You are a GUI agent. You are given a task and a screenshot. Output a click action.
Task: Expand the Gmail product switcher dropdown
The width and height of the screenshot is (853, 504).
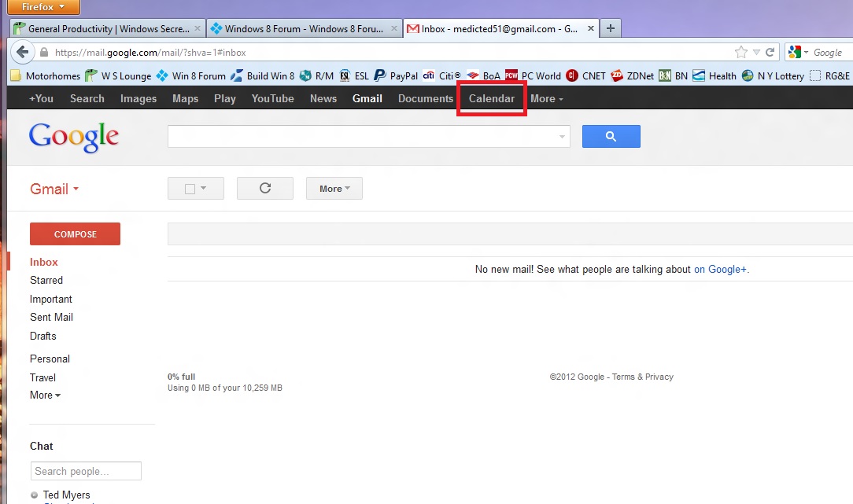point(54,189)
